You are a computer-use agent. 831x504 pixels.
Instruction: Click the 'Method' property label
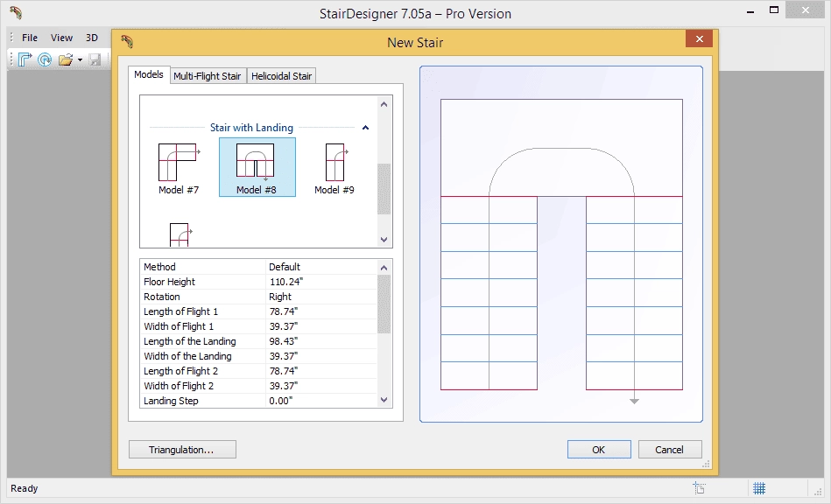(x=159, y=267)
